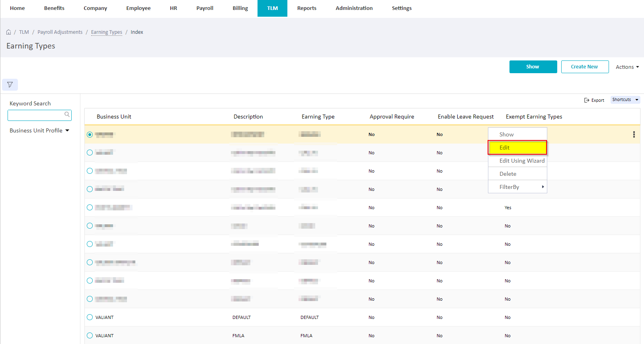The height and width of the screenshot is (344, 644).
Task: Select the fifth row radio with Yes
Action: (x=90, y=208)
